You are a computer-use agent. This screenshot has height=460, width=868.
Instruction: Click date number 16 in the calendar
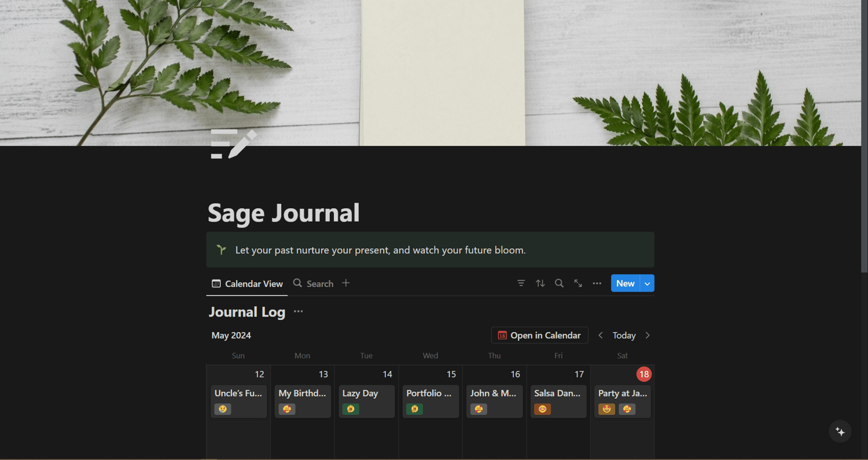point(515,374)
